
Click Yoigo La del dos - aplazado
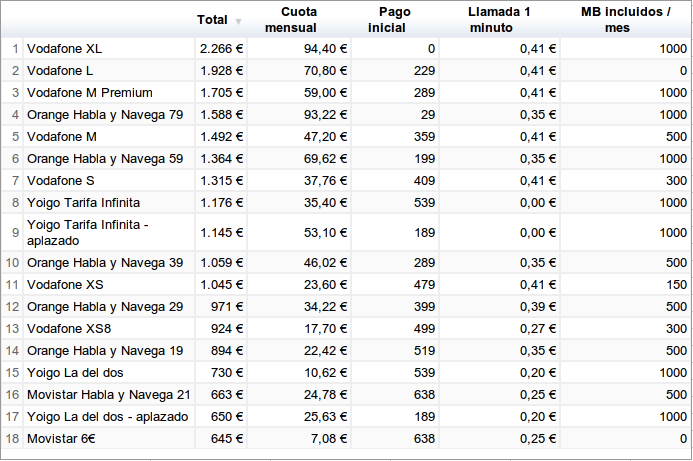[x=107, y=417]
